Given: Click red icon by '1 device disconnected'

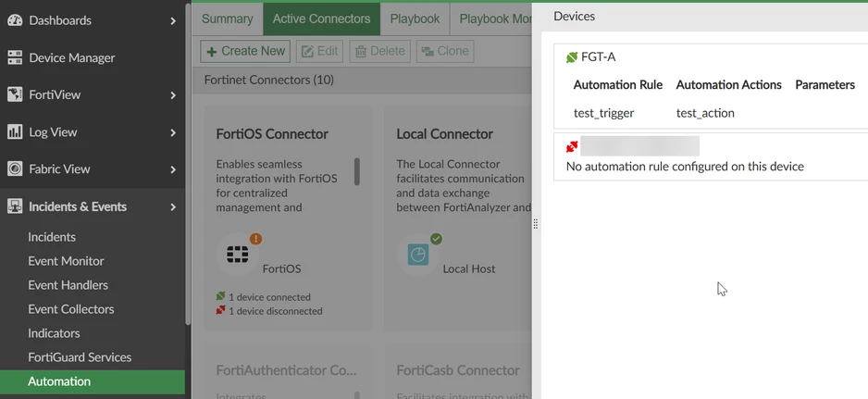Looking at the screenshot, I should [x=221, y=310].
